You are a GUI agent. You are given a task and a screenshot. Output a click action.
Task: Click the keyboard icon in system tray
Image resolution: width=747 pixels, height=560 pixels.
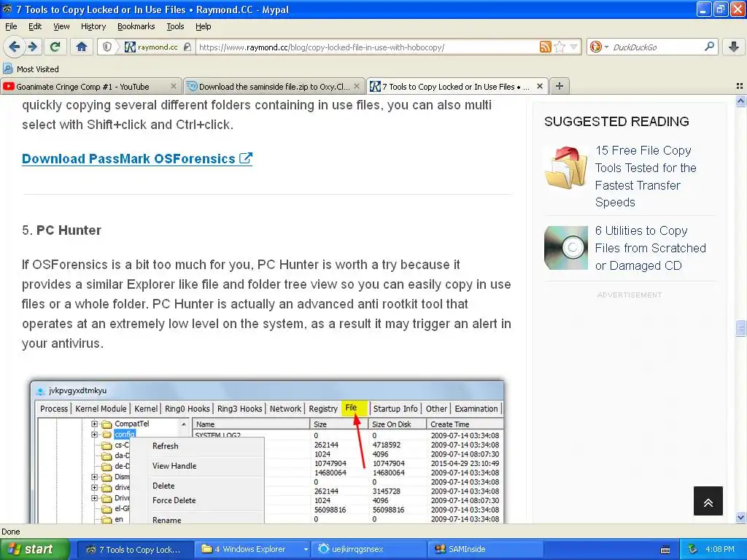point(665,550)
